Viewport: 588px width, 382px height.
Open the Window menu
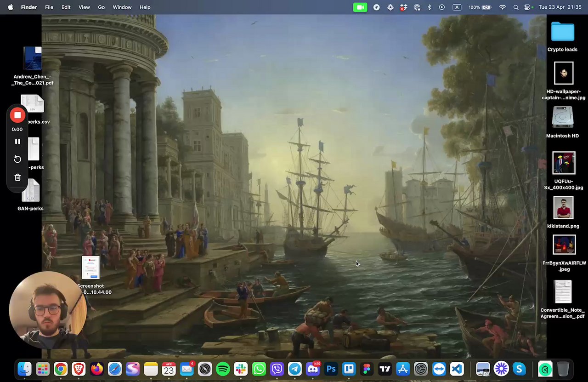122,7
